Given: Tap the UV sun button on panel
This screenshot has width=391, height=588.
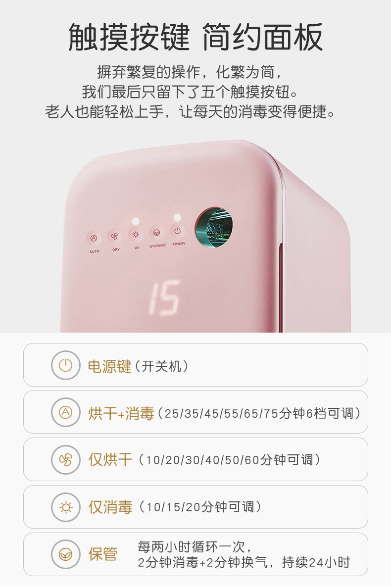Looking at the screenshot, I should tap(136, 235).
